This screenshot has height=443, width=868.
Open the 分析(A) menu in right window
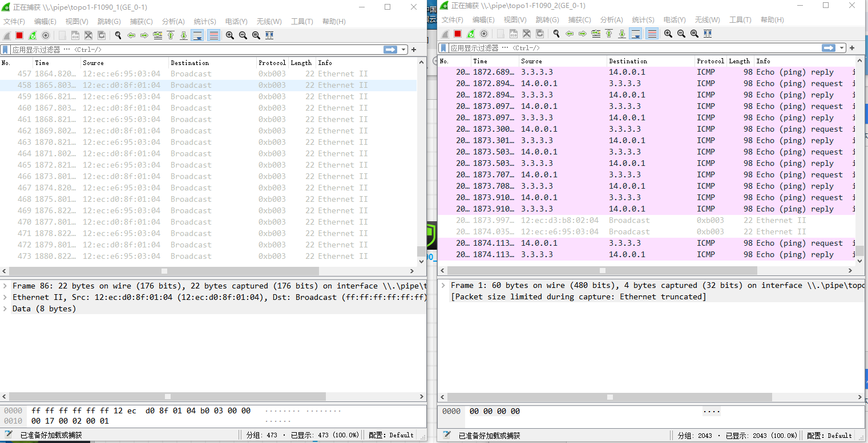612,20
